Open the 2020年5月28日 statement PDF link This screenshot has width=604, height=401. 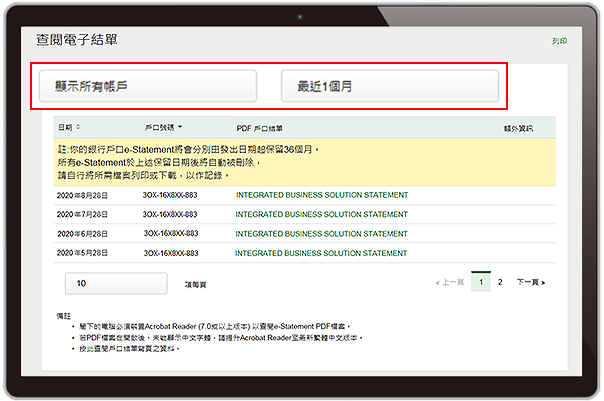[x=321, y=253]
